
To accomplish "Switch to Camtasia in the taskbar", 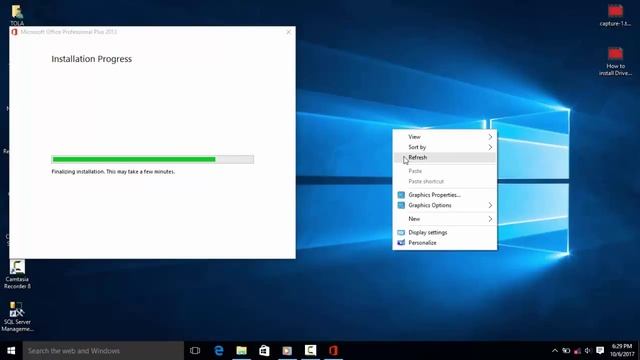I will (310, 351).
